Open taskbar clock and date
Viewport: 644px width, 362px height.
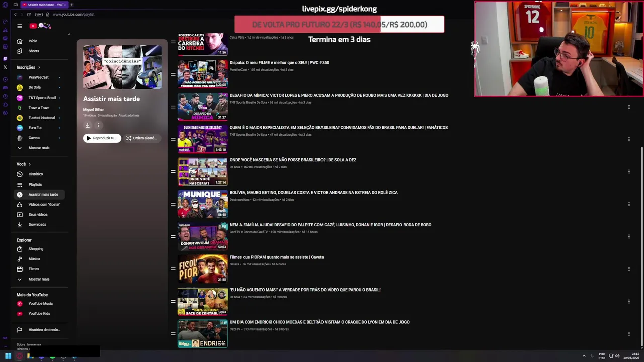pyautogui.click(x=632, y=356)
